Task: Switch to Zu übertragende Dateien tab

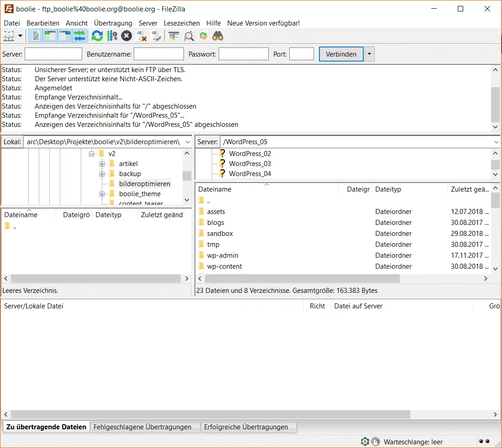Action: tap(46, 427)
